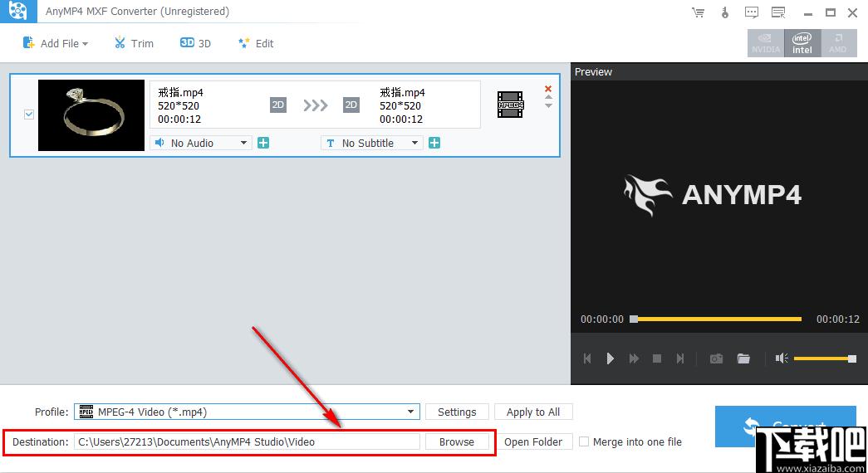Image resolution: width=868 pixels, height=473 pixels.
Task: Start conversion with Convert button
Action: tap(786, 427)
